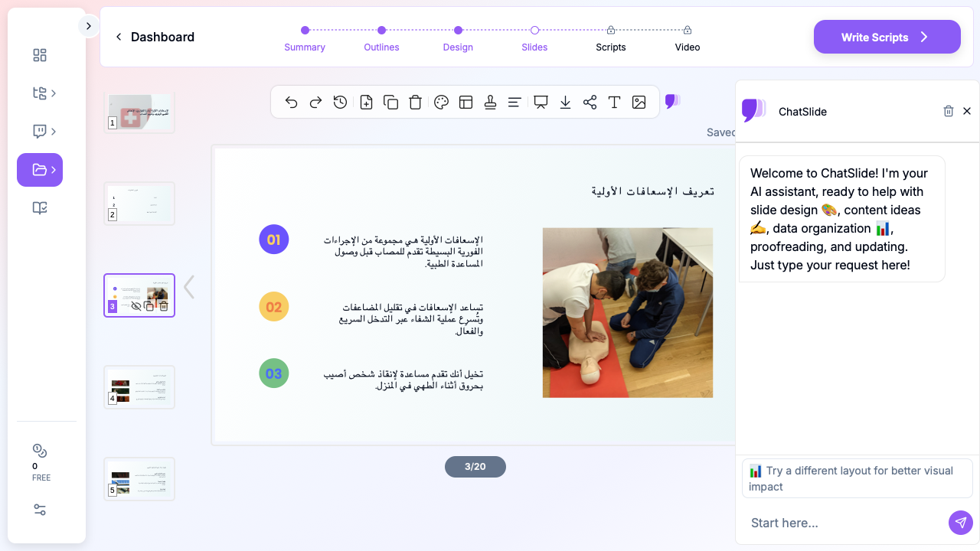The width and height of the screenshot is (980, 551).
Task: Toggle the ChatSlide assistant icon beside the toolbar
Action: [x=672, y=101]
